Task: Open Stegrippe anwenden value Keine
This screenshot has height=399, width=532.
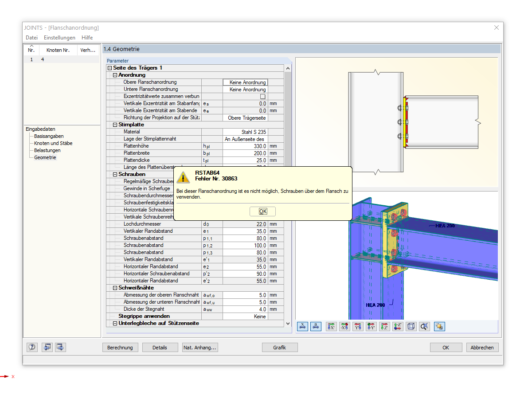Action: click(x=245, y=316)
